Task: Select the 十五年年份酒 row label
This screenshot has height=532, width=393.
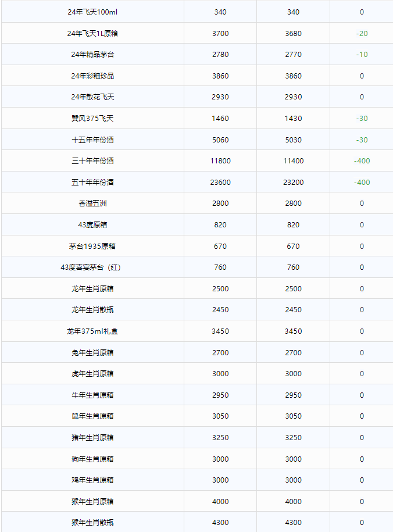Action: click(92, 140)
